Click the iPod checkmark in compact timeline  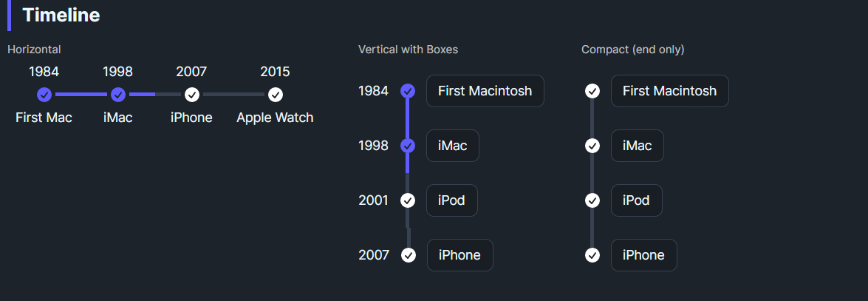pos(592,200)
